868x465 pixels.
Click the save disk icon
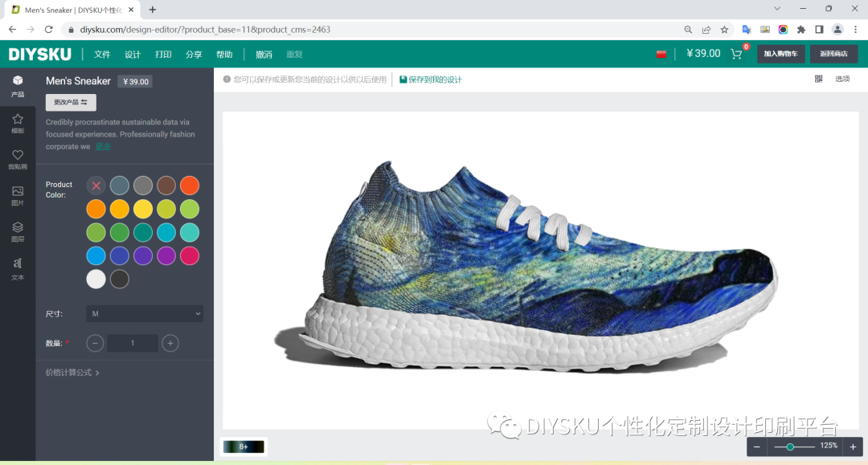403,80
